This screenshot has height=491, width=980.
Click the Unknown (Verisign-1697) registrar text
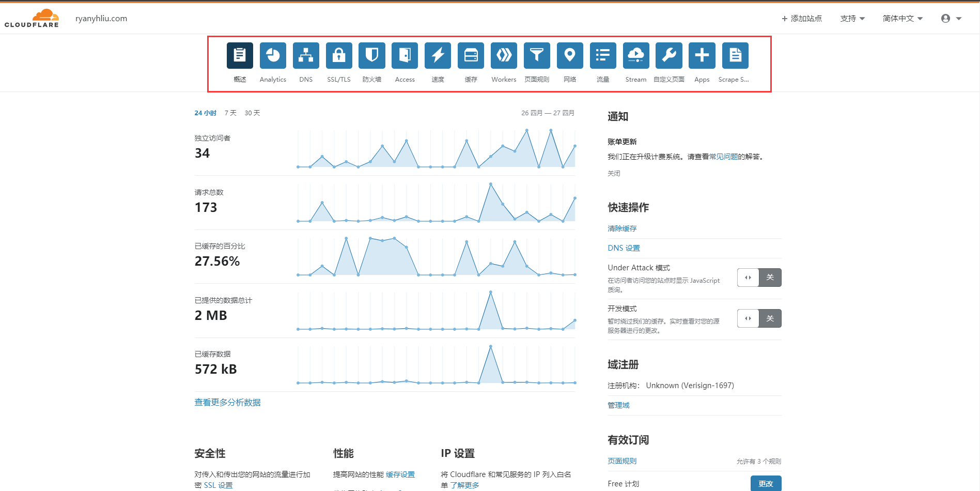point(690,386)
